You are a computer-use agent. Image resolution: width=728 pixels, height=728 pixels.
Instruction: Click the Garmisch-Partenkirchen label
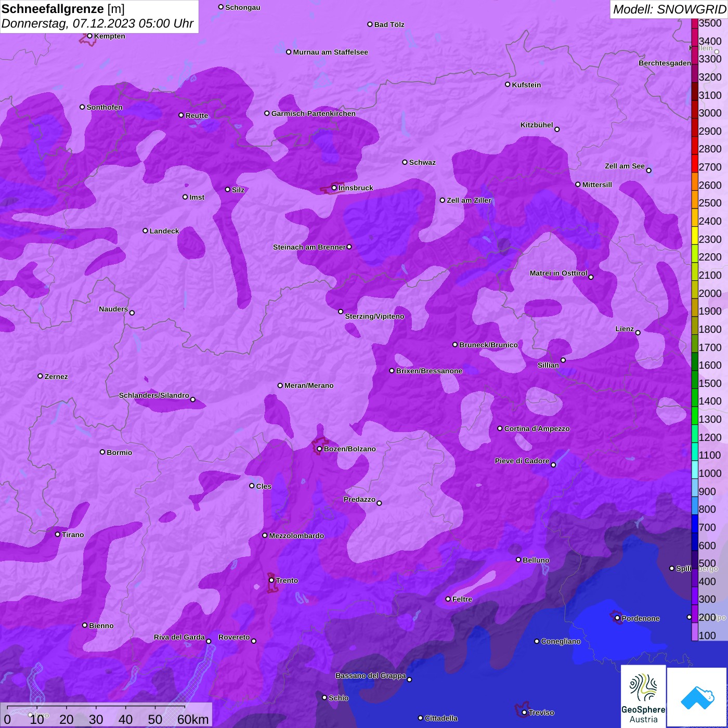point(314,113)
